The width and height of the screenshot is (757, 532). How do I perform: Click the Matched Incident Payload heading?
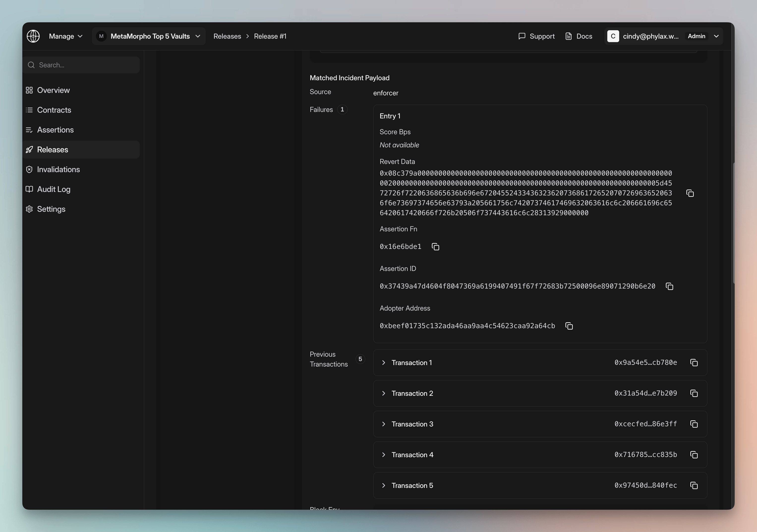click(349, 78)
